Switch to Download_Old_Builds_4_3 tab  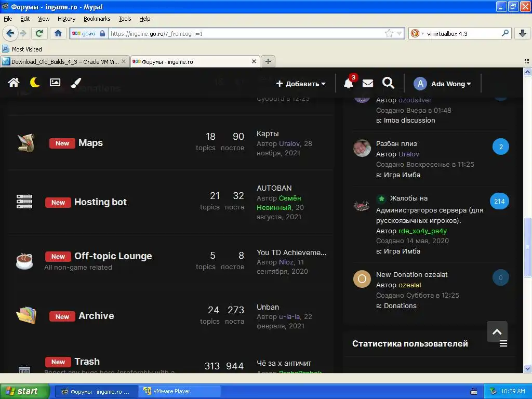pyautogui.click(x=64, y=61)
